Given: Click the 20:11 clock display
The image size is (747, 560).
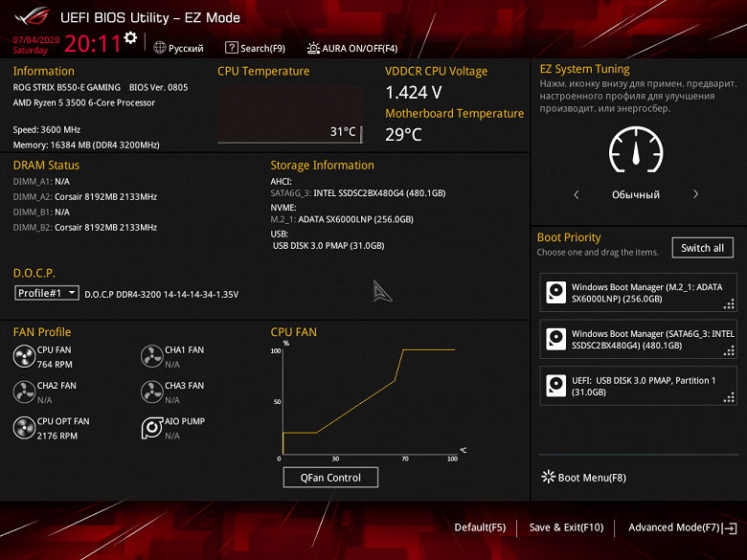Looking at the screenshot, I should (93, 44).
